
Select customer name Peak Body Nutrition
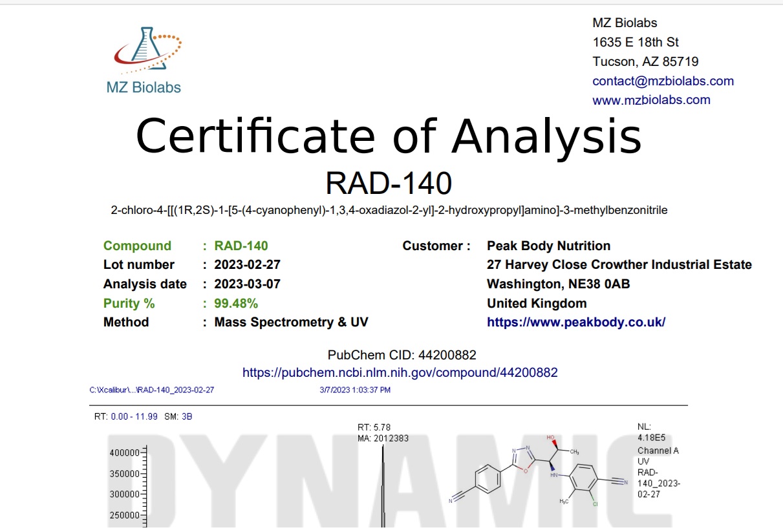[x=549, y=246]
